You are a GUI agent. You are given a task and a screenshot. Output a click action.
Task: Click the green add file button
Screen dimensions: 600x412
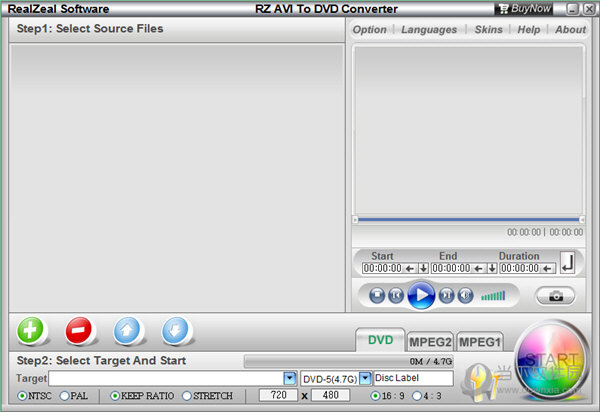pyautogui.click(x=30, y=329)
